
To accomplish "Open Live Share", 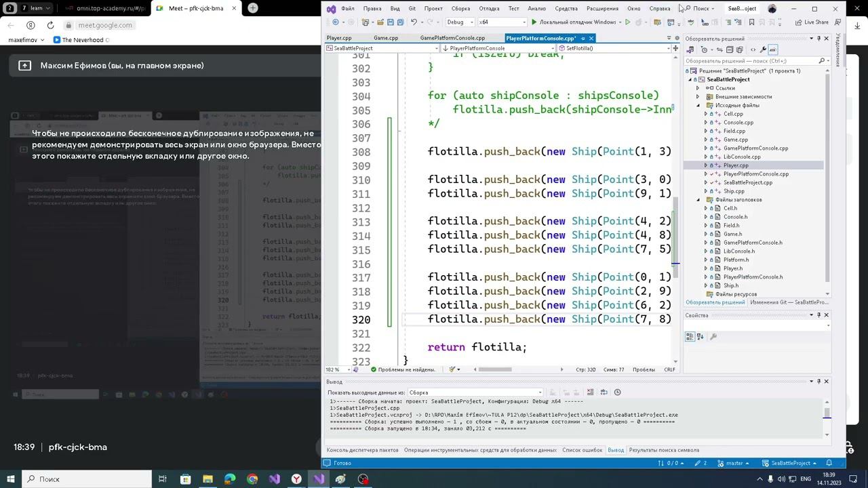I will 812,22.
